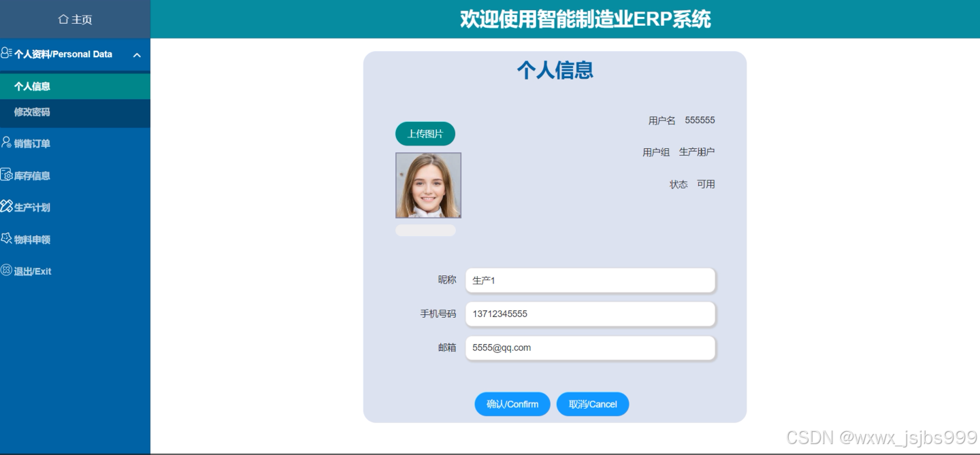Click the 确认/Confirm button
The width and height of the screenshot is (980, 455).
click(512, 404)
